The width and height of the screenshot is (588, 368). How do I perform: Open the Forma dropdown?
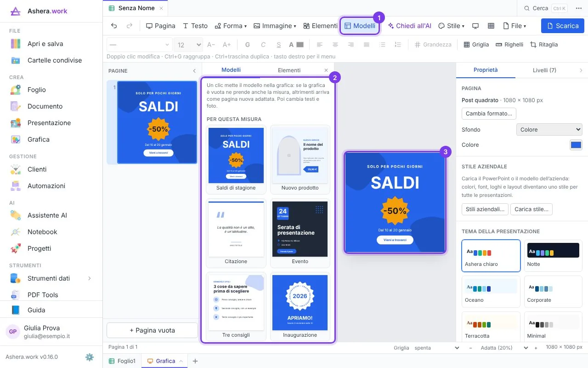pyautogui.click(x=230, y=26)
